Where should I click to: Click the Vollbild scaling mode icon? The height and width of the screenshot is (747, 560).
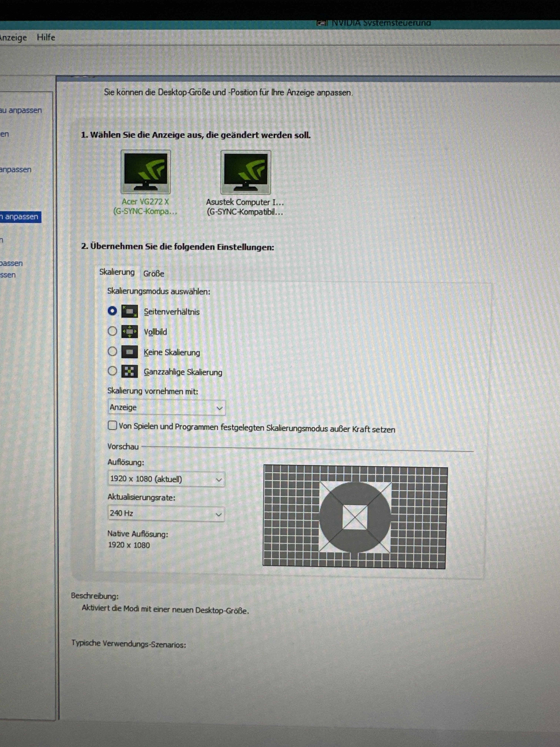(x=130, y=332)
